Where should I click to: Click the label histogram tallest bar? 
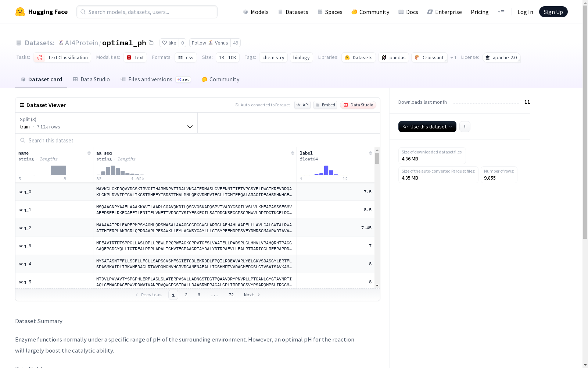pyautogui.click(x=326, y=170)
